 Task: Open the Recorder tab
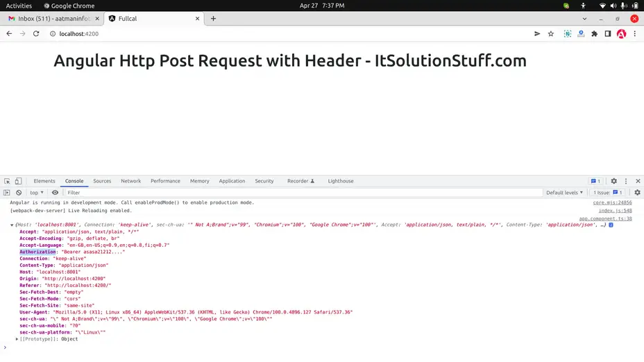click(300, 181)
